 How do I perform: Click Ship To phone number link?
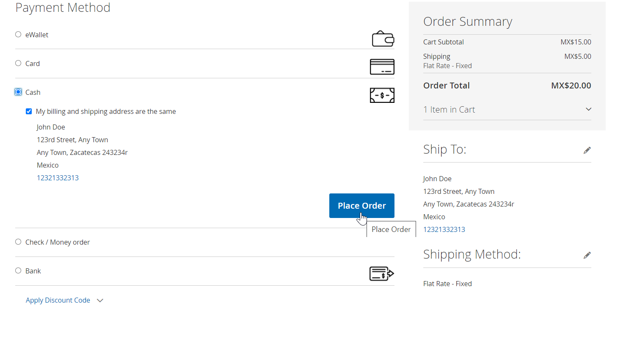pyautogui.click(x=444, y=230)
